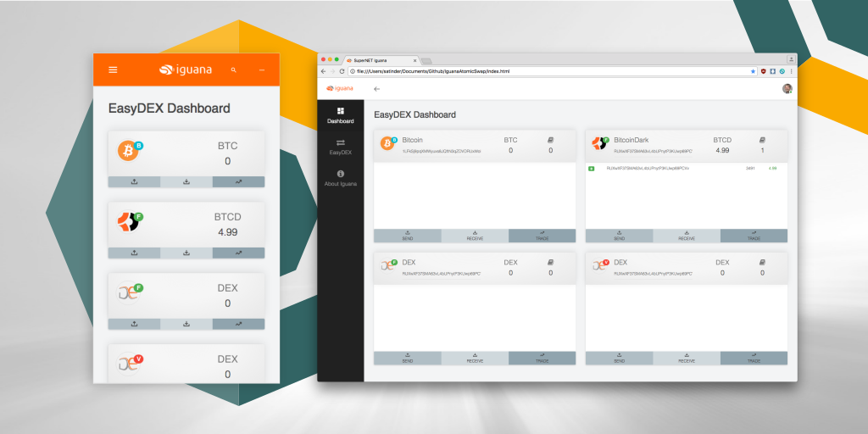Click the address under the BitcoinDark card title
The width and height of the screenshot is (868, 434).
(x=654, y=151)
